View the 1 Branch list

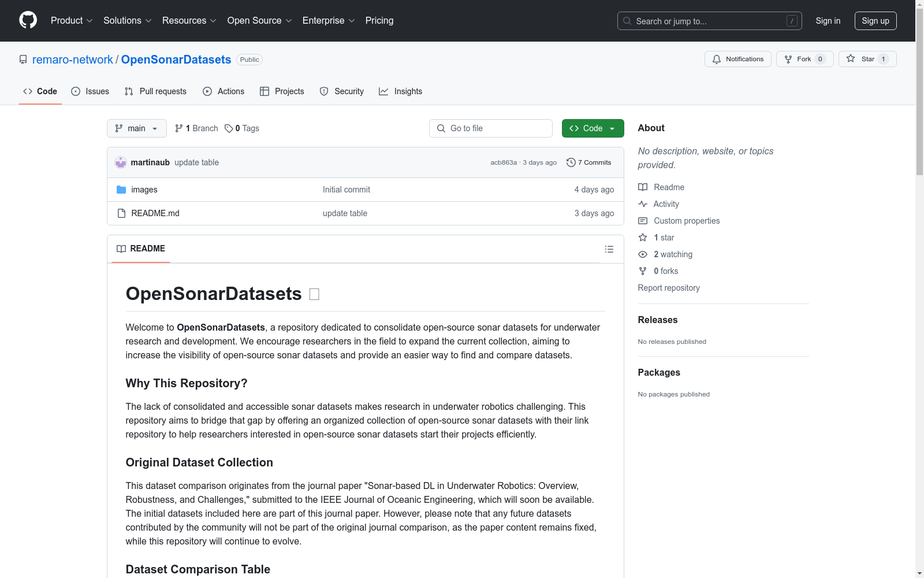point(196,128)
